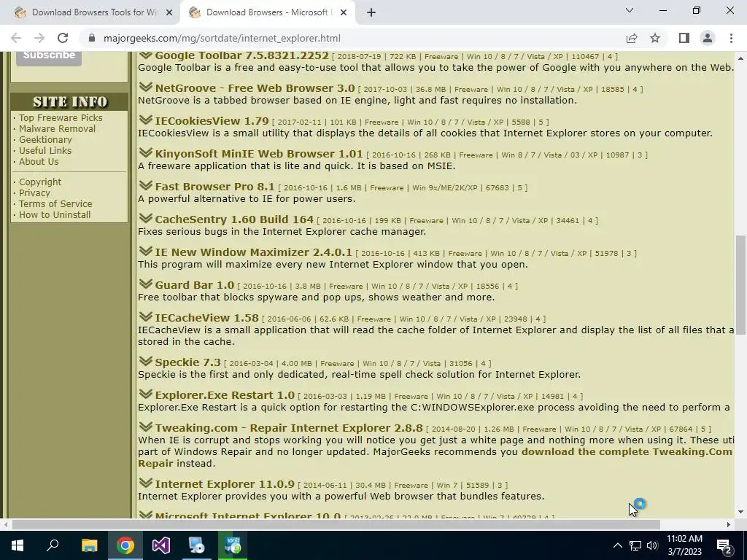Open the Chrome profile avatar
This screenshot has width=747, height=560.
[708, 38]
